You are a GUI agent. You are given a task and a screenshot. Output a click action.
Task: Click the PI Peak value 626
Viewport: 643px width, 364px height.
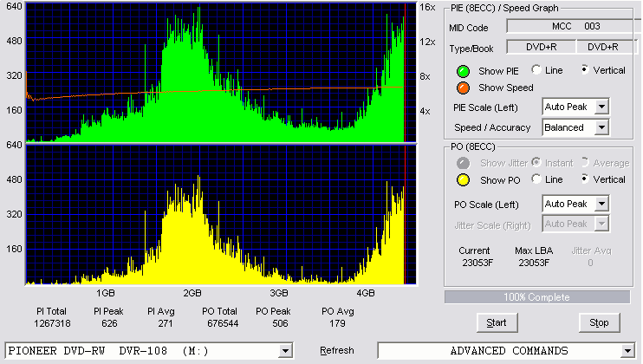[x=109, y=323]
